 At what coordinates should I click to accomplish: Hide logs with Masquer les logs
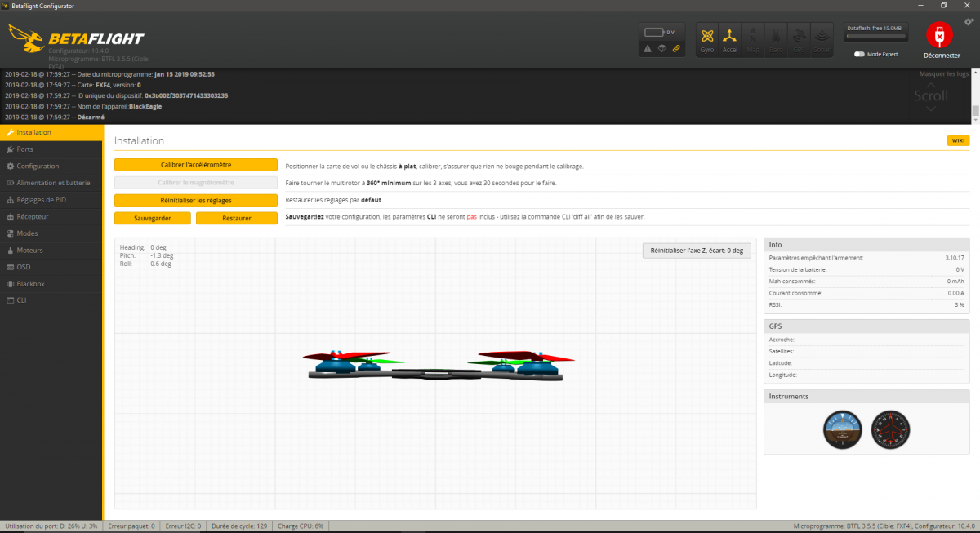tap(943, 73)
